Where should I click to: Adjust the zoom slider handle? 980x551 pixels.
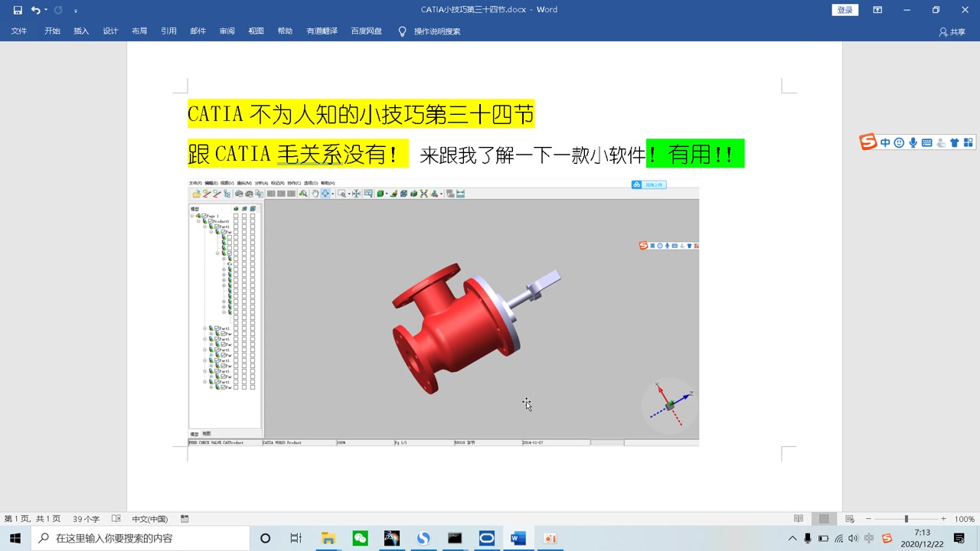click(906, 519)
